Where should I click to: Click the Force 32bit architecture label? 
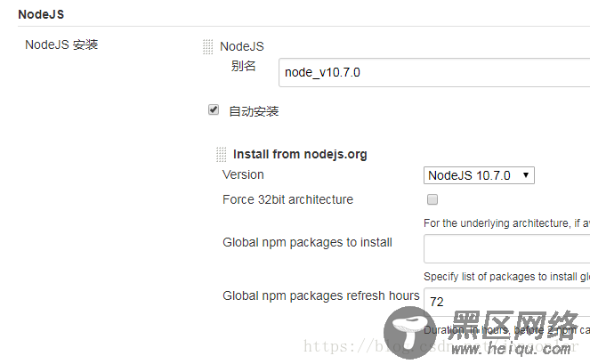(x=287, y=199)
